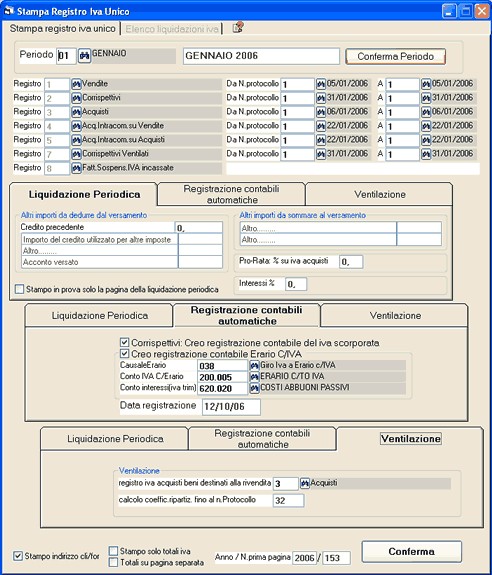Click the Anno field containing 2006
This screenshot has height=575, width=492.
(304, 558)
